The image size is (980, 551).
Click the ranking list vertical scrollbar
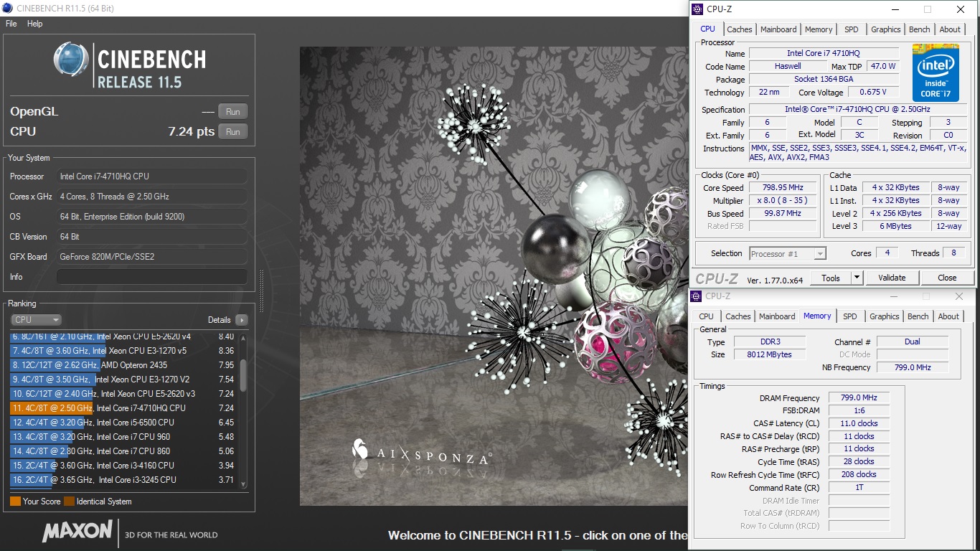click(x=244, y=410)
